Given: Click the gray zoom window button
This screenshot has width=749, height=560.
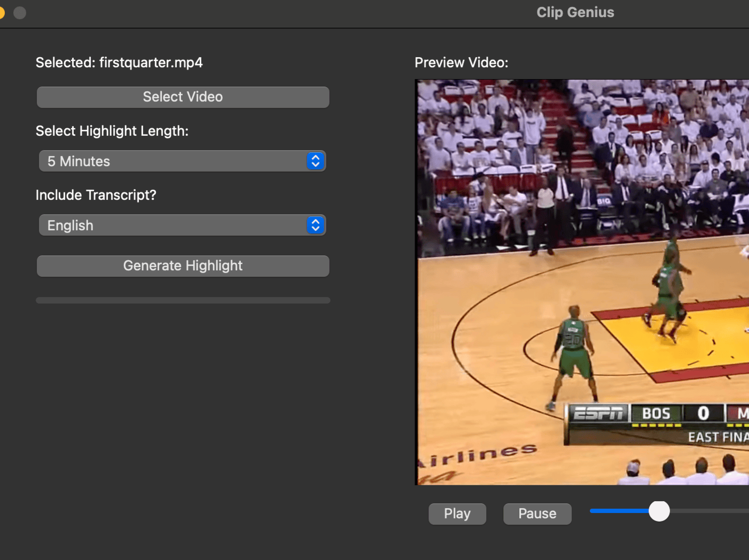Looking at the screenshot, I should click(20, 13).
